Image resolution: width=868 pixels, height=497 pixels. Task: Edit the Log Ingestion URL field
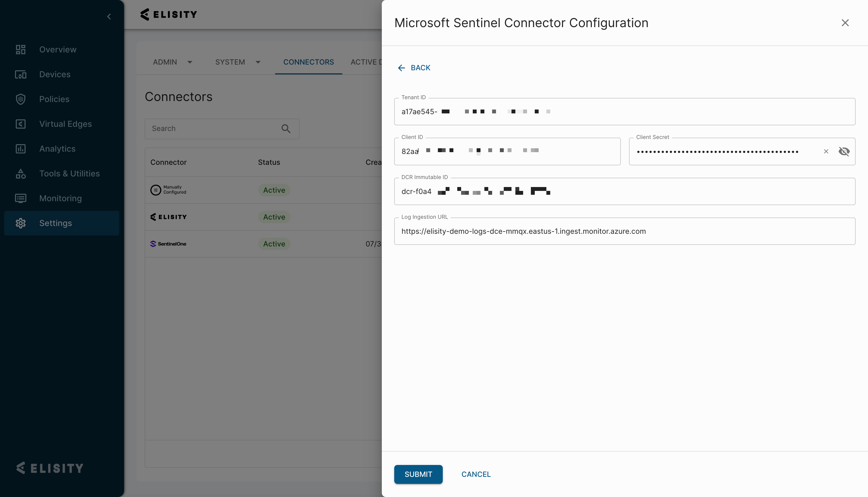[624, 231]
